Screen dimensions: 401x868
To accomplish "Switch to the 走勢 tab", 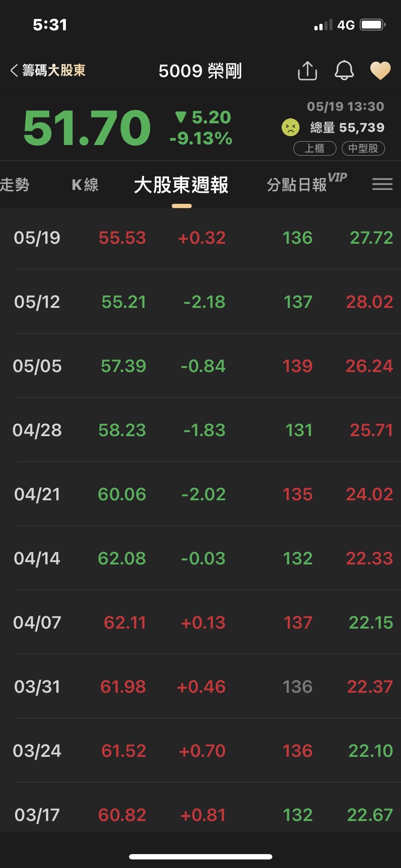I will tap(14, 185).
